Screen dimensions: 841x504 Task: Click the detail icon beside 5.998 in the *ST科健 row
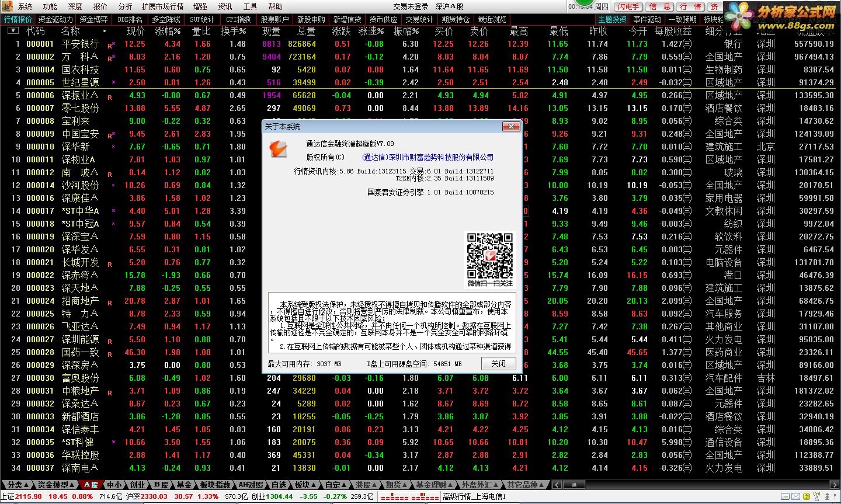click(x=687, y=442)
